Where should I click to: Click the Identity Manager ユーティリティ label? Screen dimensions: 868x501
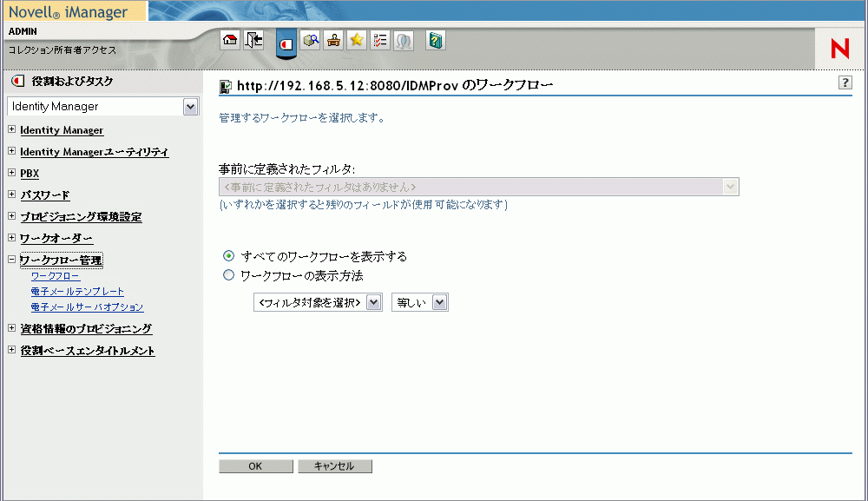coord(94,152)
